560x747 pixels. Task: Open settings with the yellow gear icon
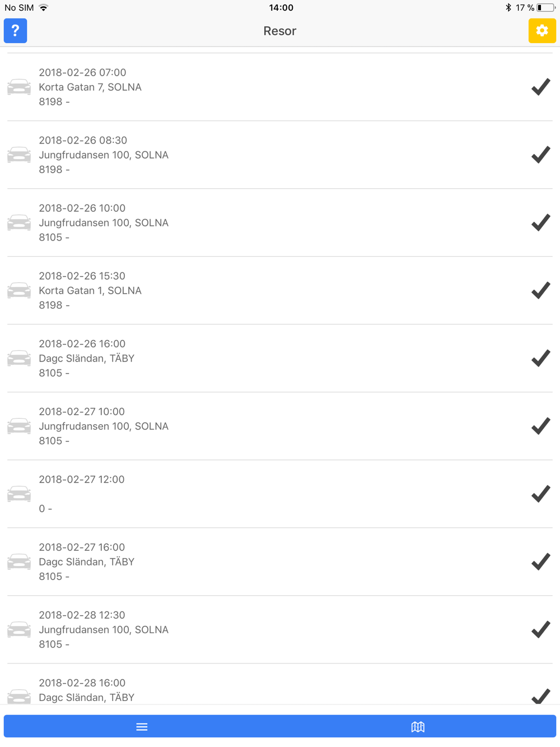(x=542, y=31)
